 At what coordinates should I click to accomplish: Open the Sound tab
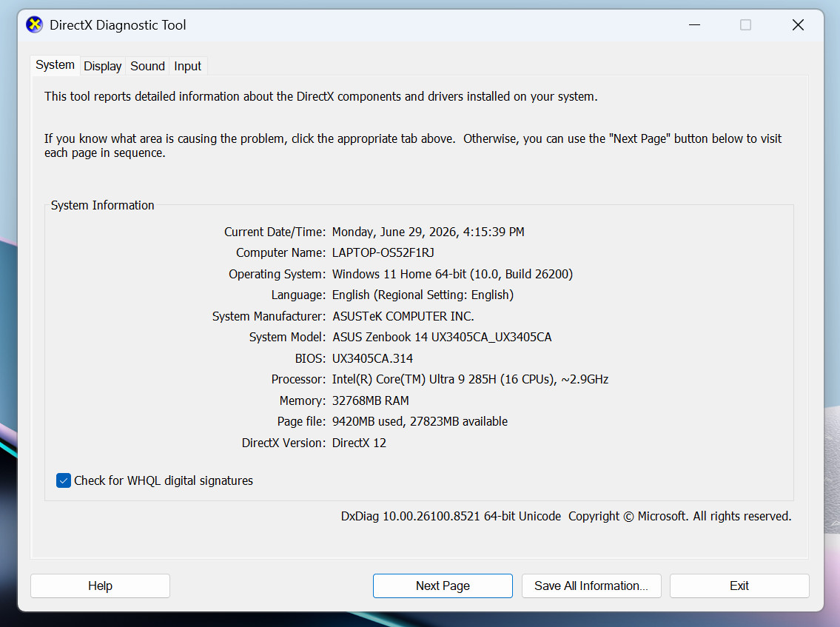147,66
